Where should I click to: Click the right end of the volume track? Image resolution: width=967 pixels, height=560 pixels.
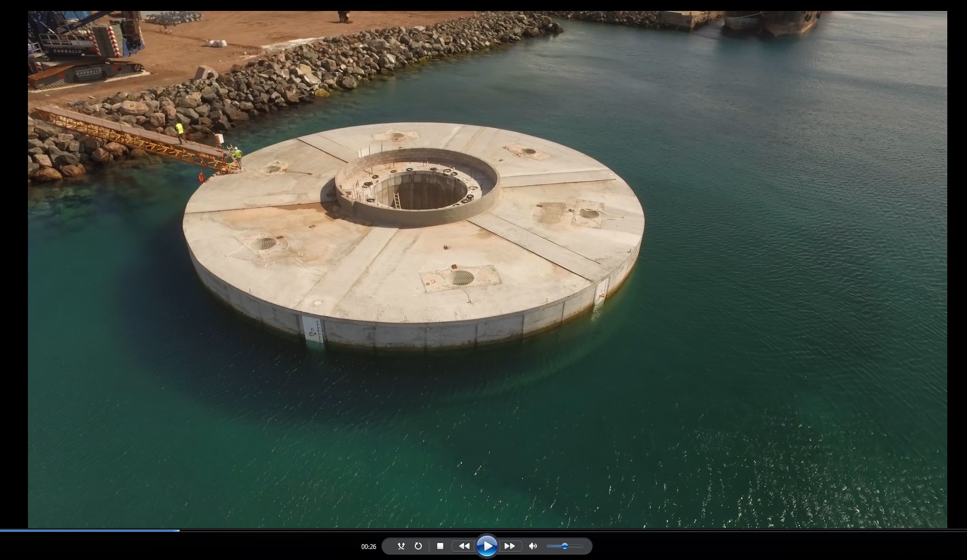[582, 546]
